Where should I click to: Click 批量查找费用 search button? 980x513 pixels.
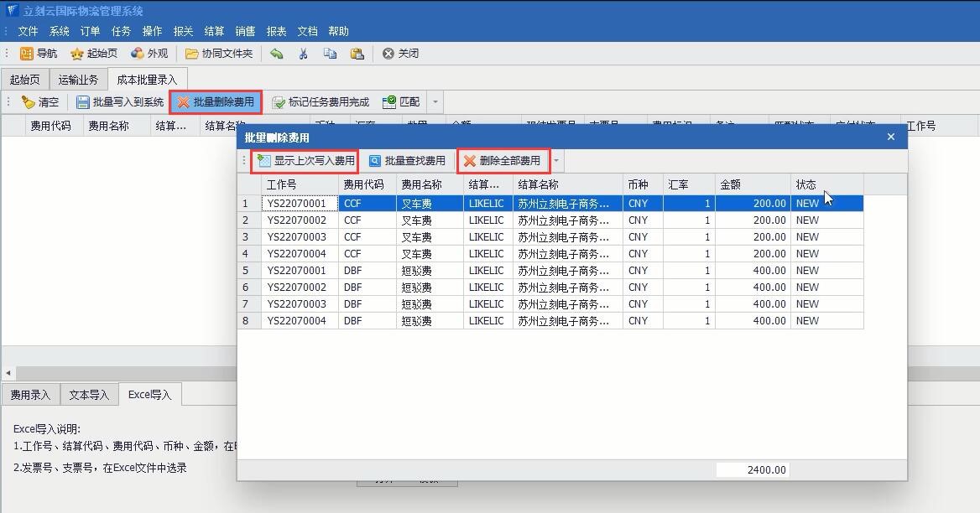(407, 161)
